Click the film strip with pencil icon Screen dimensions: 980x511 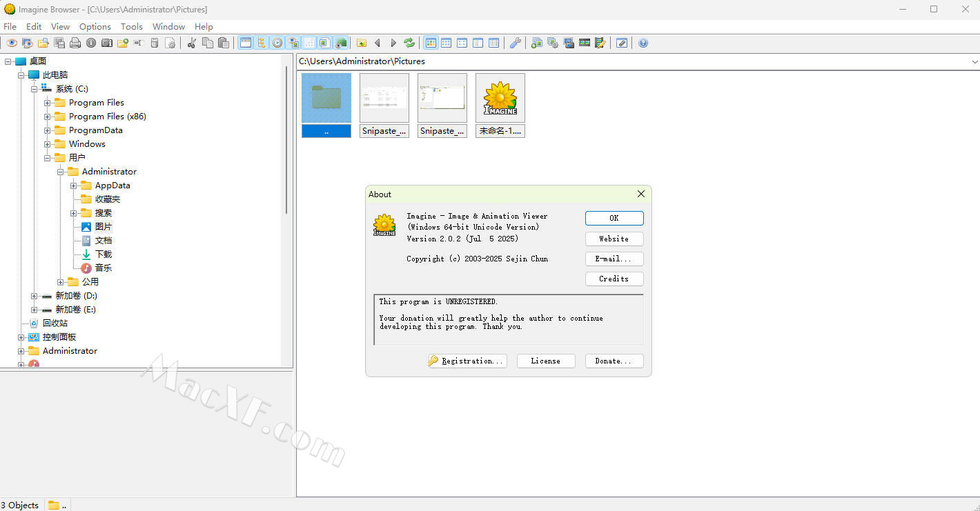[600, 43]
